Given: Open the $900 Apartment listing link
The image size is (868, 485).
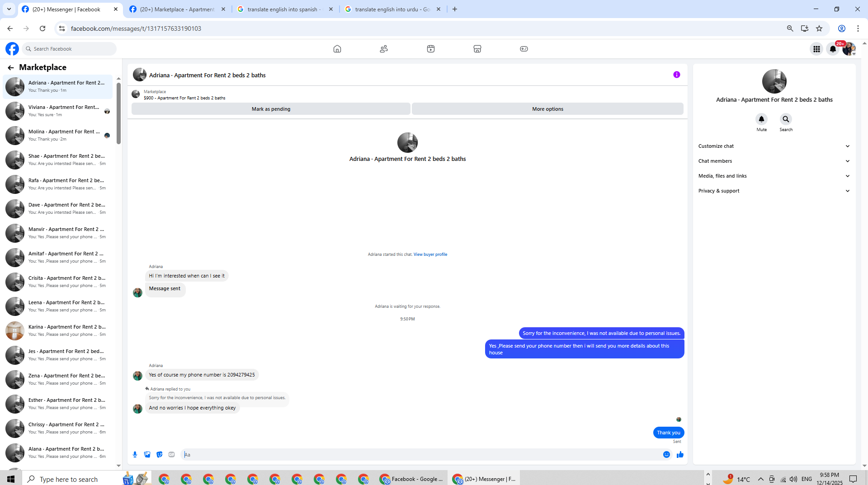Looking at the screenshot, I should coord(184,98).
